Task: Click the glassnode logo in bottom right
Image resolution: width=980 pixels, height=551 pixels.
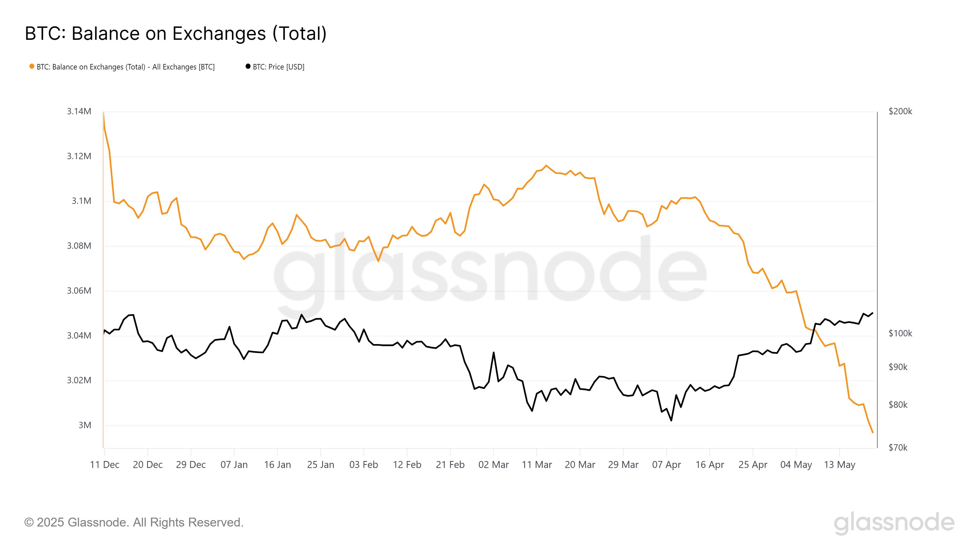Action: point(894,523)
